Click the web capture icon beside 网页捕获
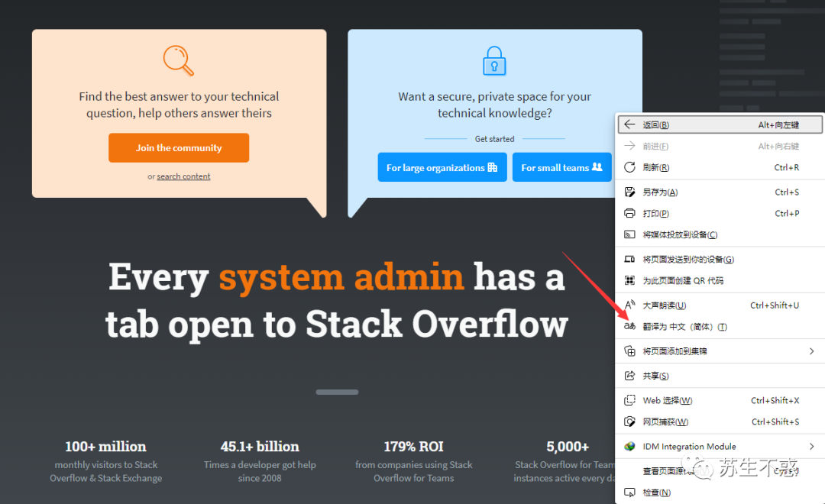Image resolution: width=825 pixels, height=504 pixels. tap(629, 422)
